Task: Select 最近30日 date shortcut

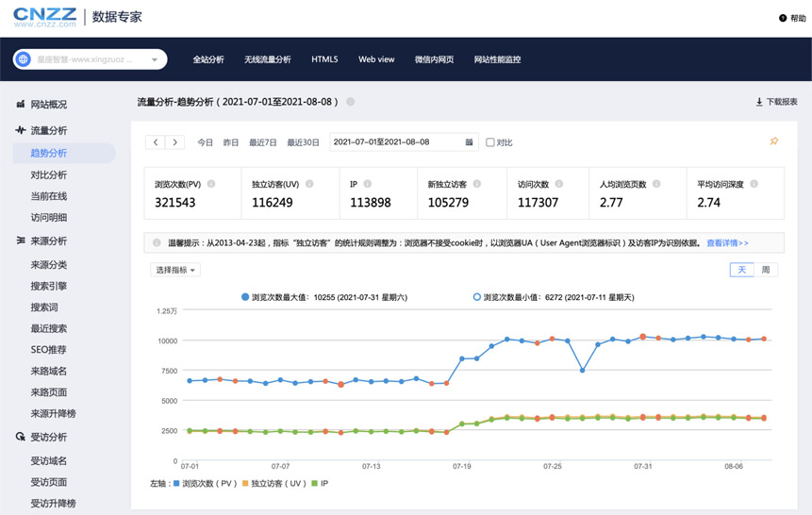Action: (303, 142)
